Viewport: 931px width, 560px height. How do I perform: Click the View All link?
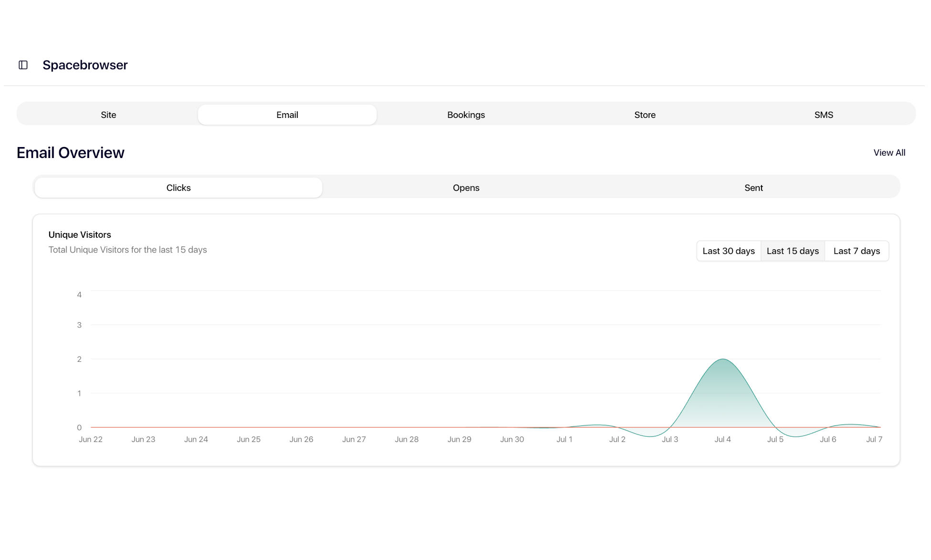click(889, 153)
